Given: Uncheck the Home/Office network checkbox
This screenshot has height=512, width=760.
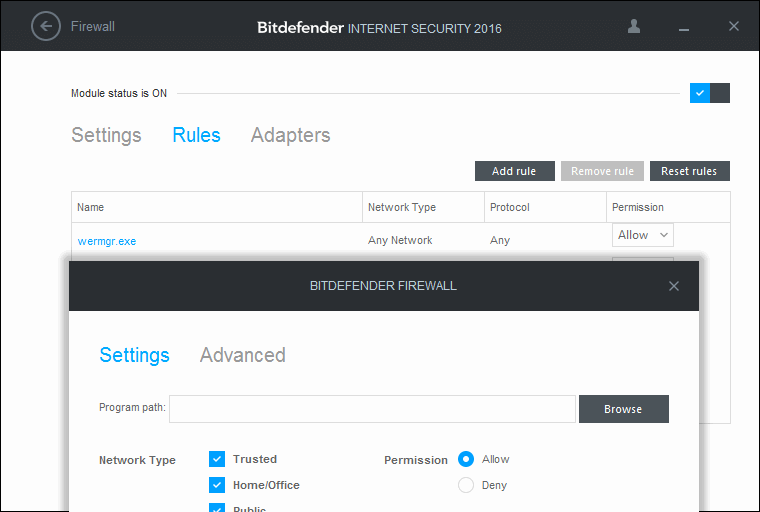Looking at the screenshot, I should point(217,485).
